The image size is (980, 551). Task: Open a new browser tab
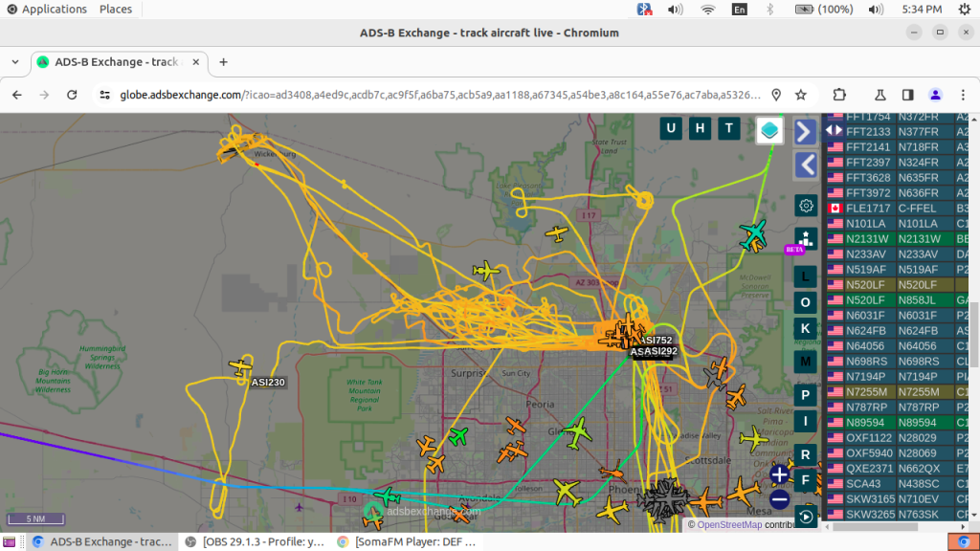(223, 62)
